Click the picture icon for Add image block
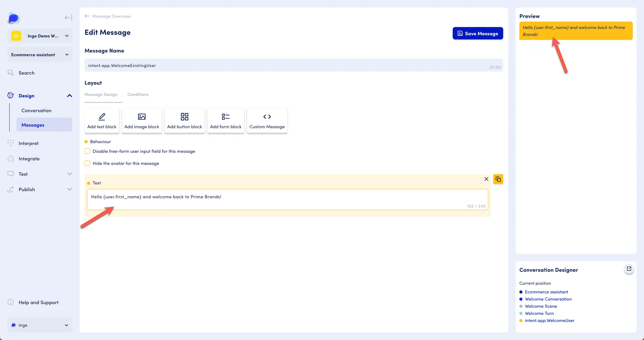This screenshot has width=644, height=340. tap(142, 117)
